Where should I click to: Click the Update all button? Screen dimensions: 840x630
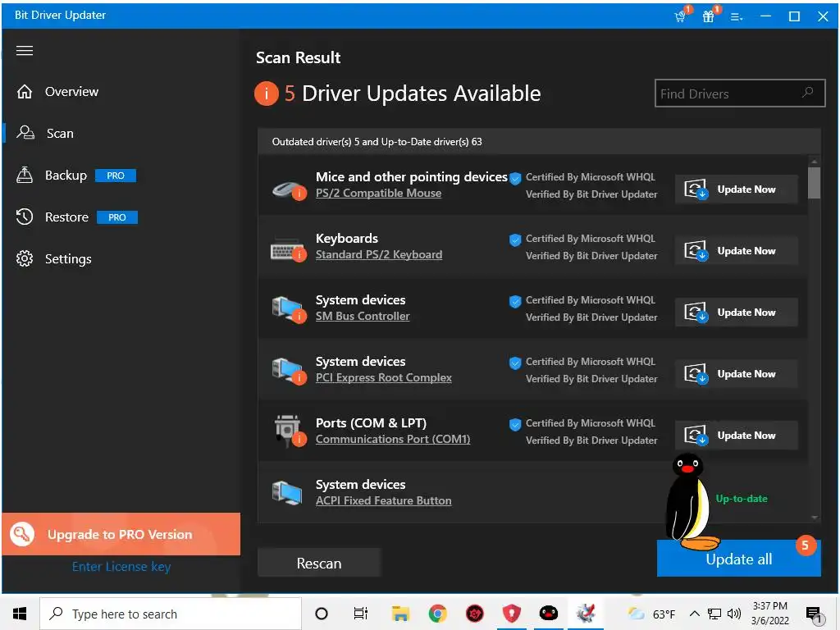coord(739,559)
